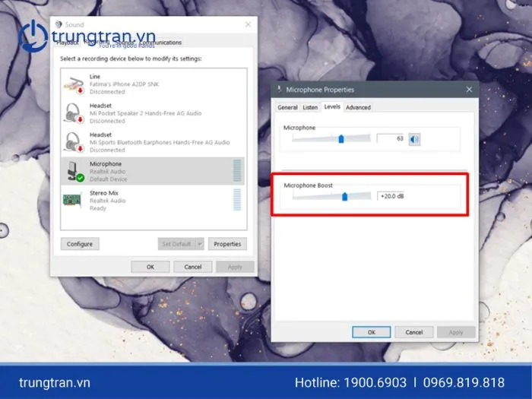Image resolution: width=532 pixels, height=399 pixels.
Task: Click OK in Microphone Properties
Action: click(372, 332)
